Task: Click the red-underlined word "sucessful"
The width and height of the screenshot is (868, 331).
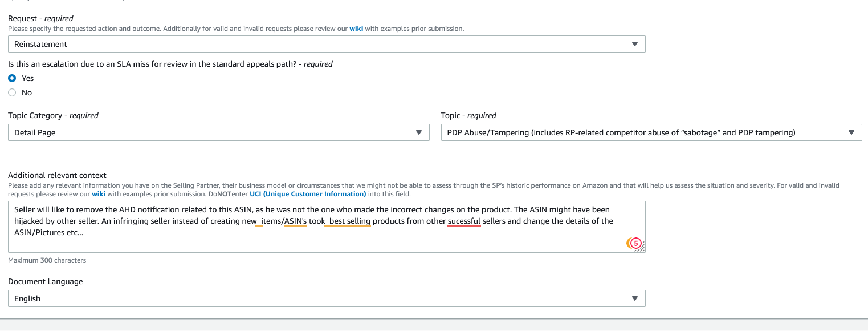Action: 464,221
